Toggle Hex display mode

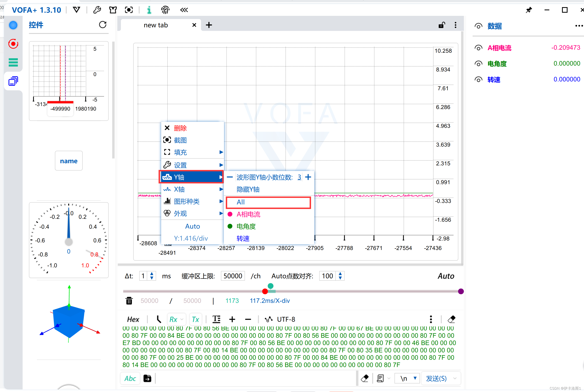[x=133, y=319]
